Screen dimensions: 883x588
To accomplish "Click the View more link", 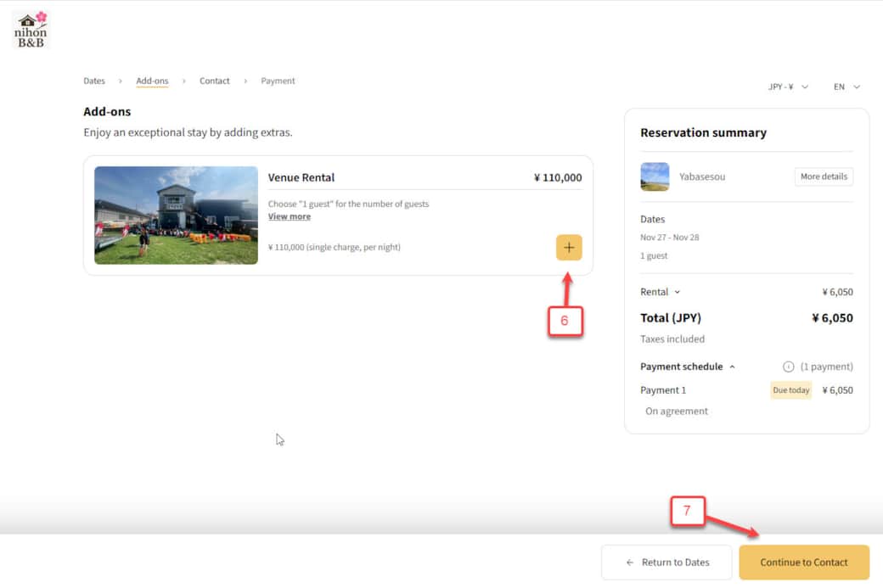I will [290, 216].
